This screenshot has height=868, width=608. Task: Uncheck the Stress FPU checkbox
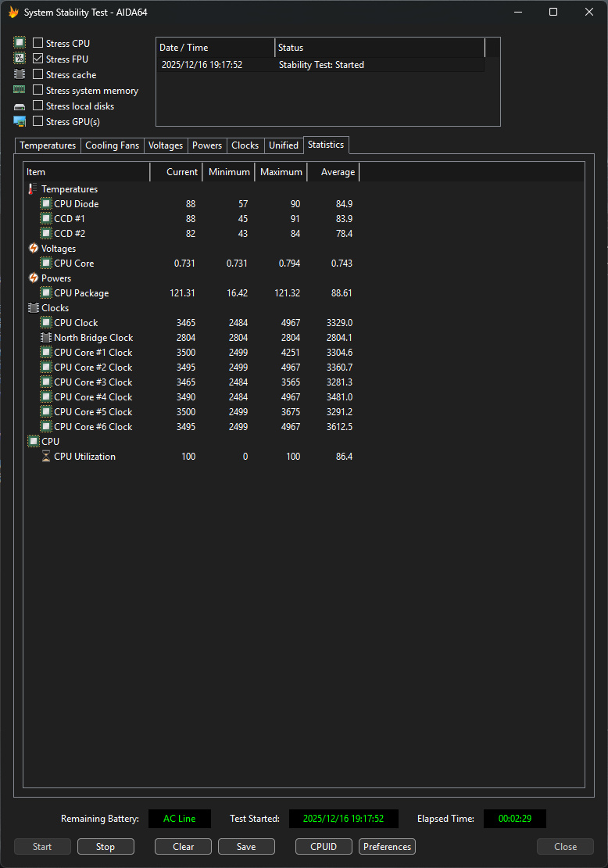click(x=38, y=59)
